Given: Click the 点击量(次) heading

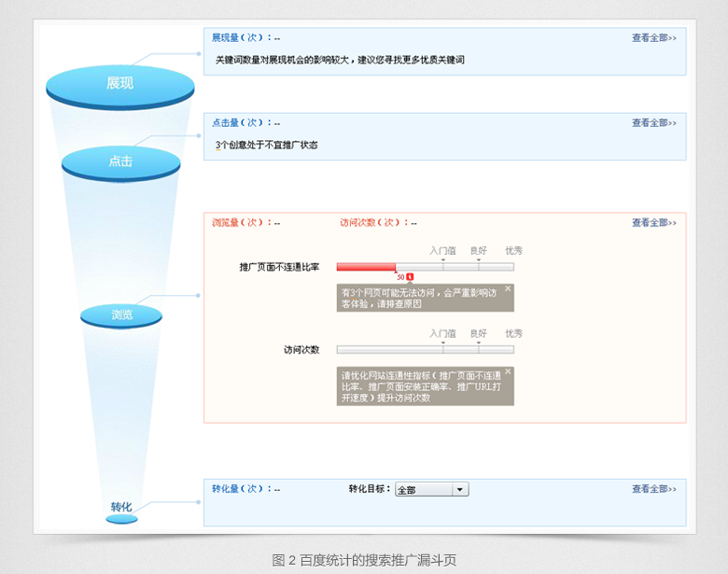Looking at the screenshot, I should [x=241, y=123].
